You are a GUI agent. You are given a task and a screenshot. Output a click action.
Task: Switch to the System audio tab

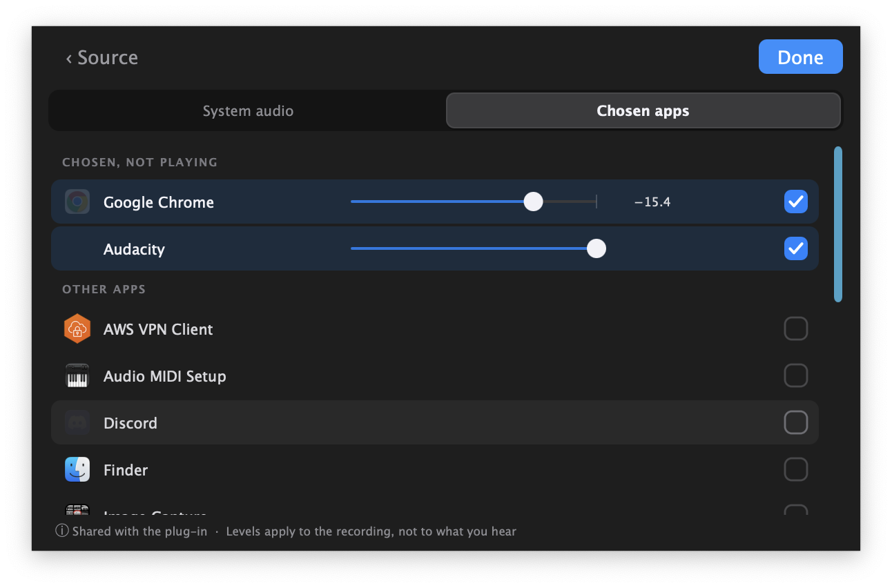(x=248, y=110)
